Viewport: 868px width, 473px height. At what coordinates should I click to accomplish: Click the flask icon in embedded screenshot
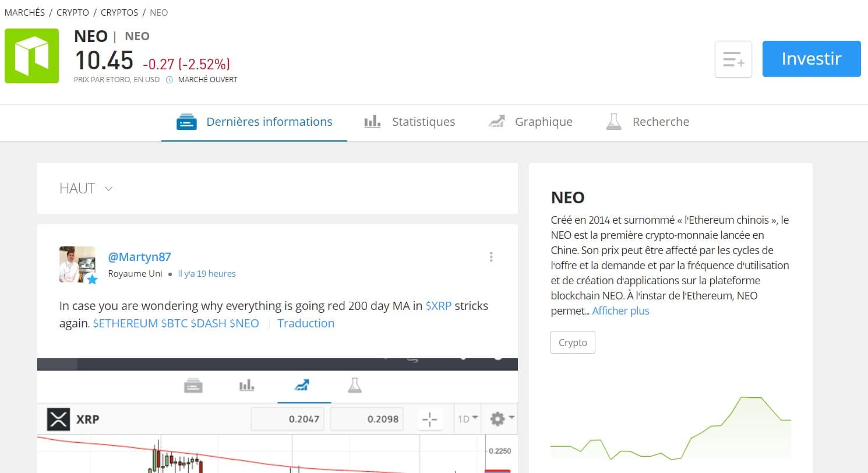(355, 385)
